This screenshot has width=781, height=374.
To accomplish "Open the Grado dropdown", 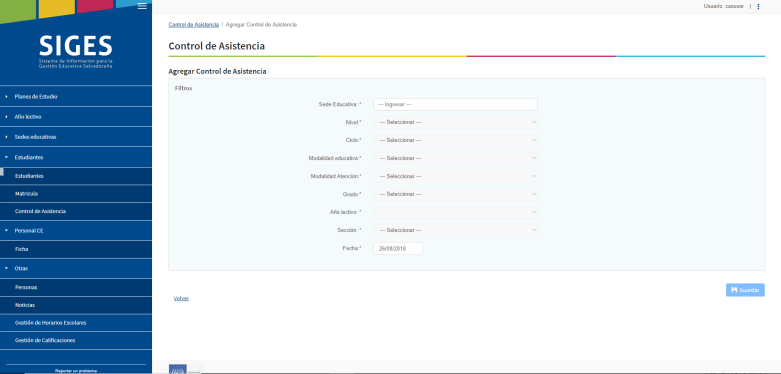I will [455, 194].
